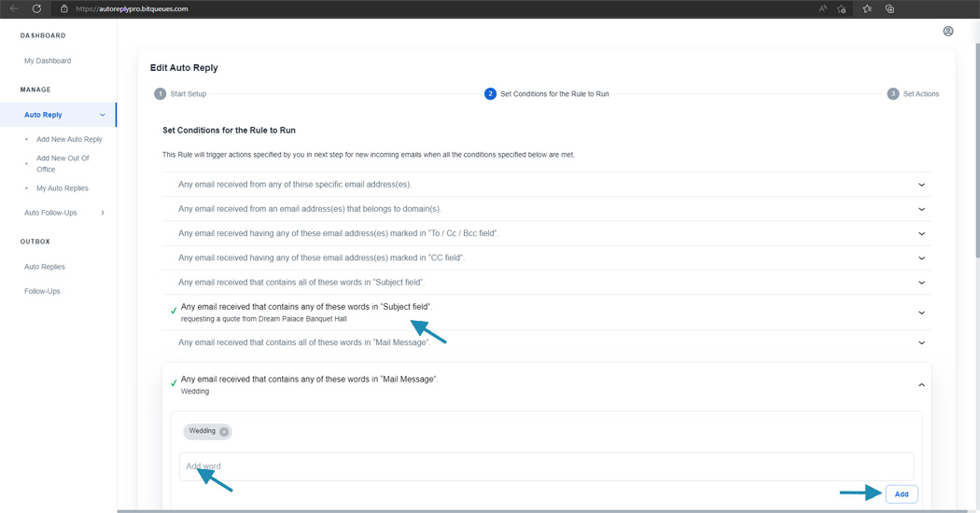Expand the domain(s) email condition
This screenshot has width=980, height=513.
tap(921, 209)
